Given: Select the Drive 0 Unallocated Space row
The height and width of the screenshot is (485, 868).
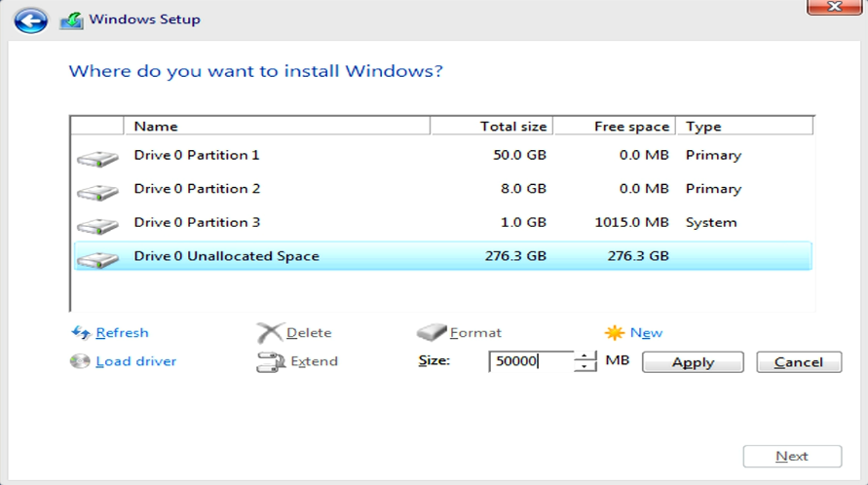Looking at the screenshot, I should point(442,256).
